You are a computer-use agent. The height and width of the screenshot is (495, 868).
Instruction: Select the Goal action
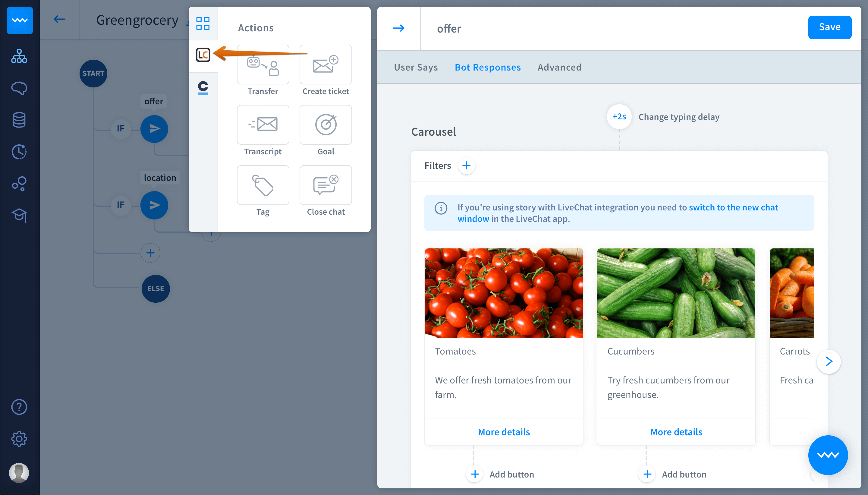pos(325,125)
